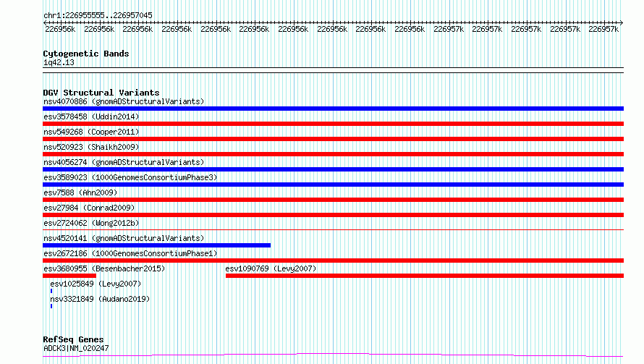This screenshot has width=644, height=364.
Task: Click the first 226957k ruler tick label
Action: [449, 29]
